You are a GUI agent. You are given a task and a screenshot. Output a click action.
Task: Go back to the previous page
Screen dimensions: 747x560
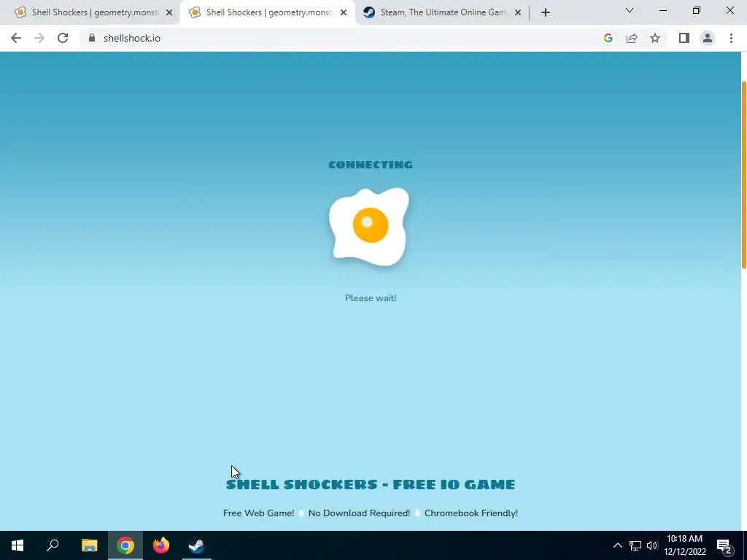16,38
